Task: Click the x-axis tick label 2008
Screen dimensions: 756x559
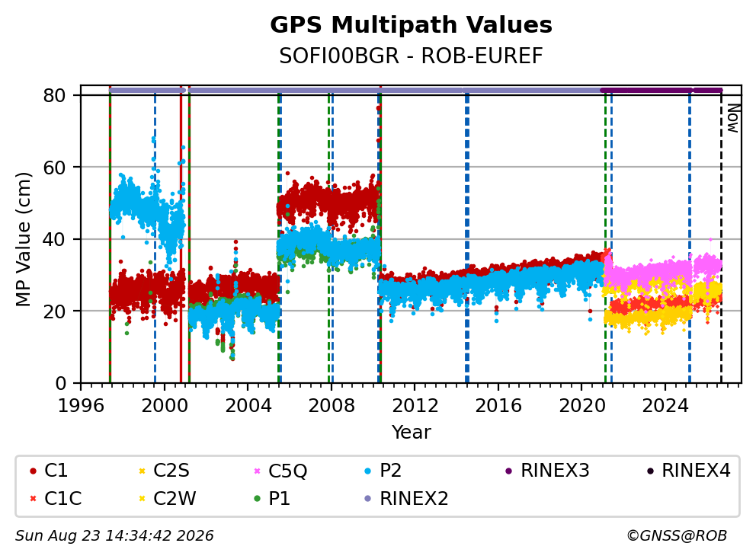Action: 332,406
